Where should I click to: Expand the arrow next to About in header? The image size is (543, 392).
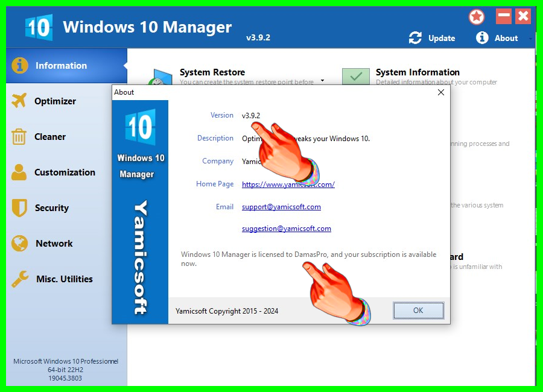pos(530,39)
